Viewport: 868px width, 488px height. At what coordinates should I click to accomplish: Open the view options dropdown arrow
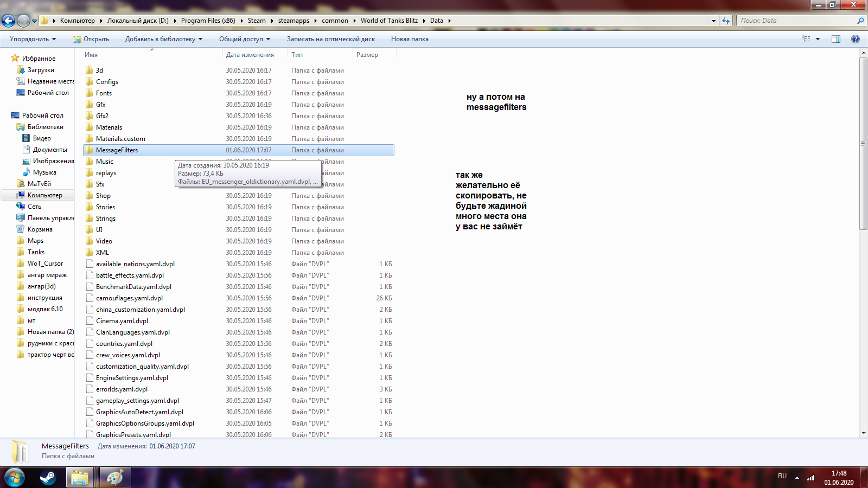(x=818, y=39)
